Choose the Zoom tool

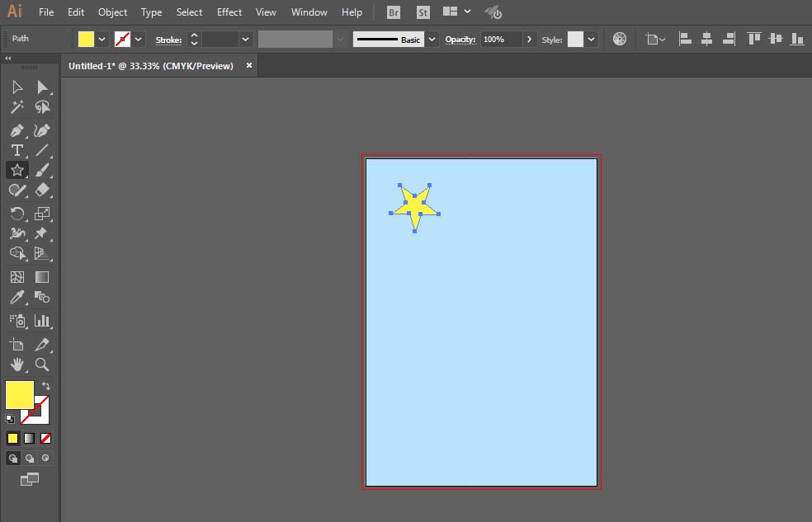pos(42,364)
